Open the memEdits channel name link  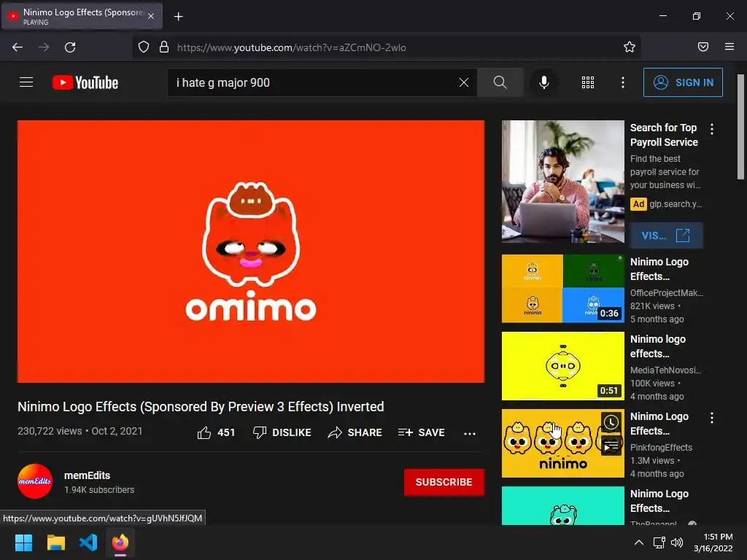click(88, 475)
